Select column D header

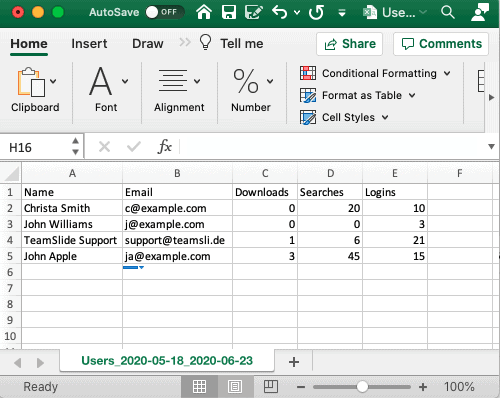(330, 173)
